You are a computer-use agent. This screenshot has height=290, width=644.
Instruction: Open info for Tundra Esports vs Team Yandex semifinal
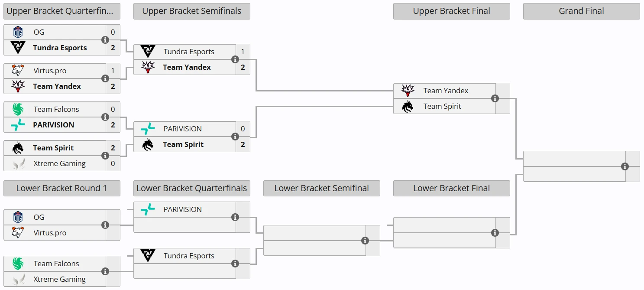pos(235,59)
